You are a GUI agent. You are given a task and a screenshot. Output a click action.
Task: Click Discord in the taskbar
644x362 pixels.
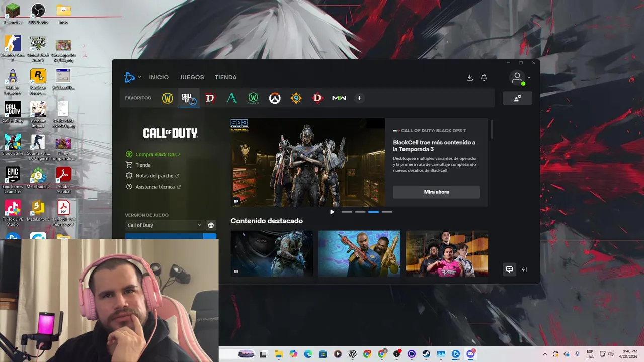pyautogui.click(x=470, y=354)
